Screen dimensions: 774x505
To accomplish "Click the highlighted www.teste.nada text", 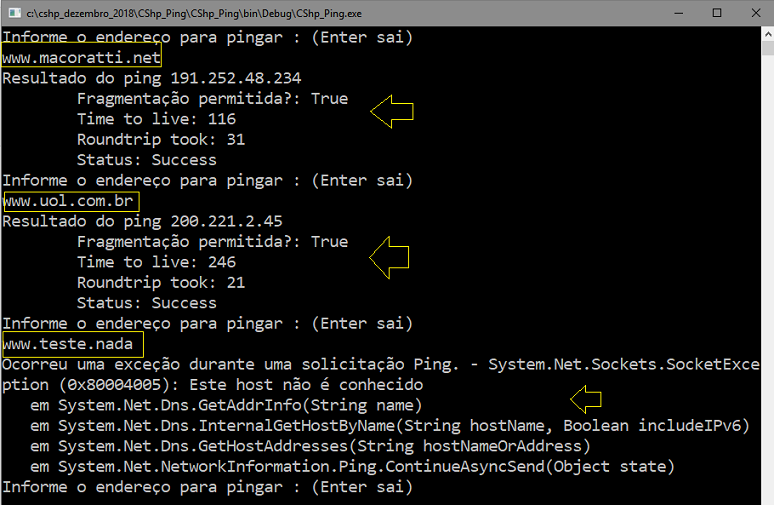I will coord(68,344).
